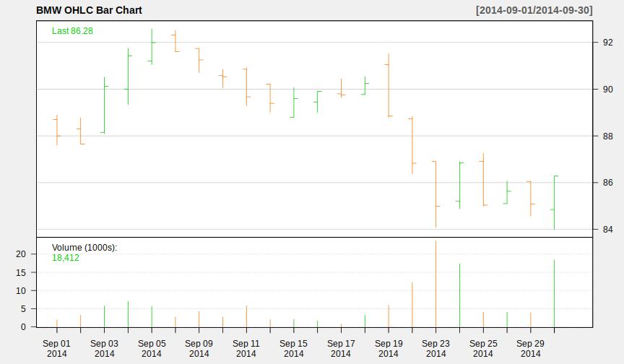Screen dimensions: 624x364
Task: Click the volume axis label 15
Action: (x=21, y=273)
